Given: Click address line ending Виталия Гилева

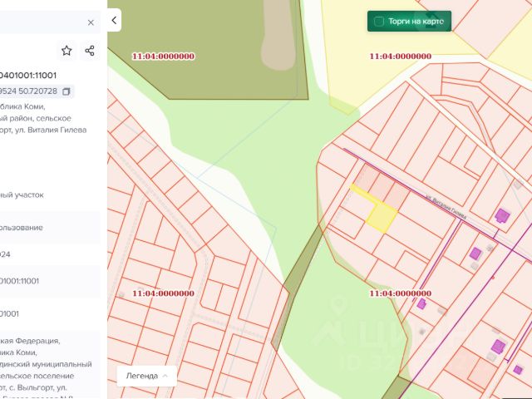Looking at the screenshot, I should (43, 130).
